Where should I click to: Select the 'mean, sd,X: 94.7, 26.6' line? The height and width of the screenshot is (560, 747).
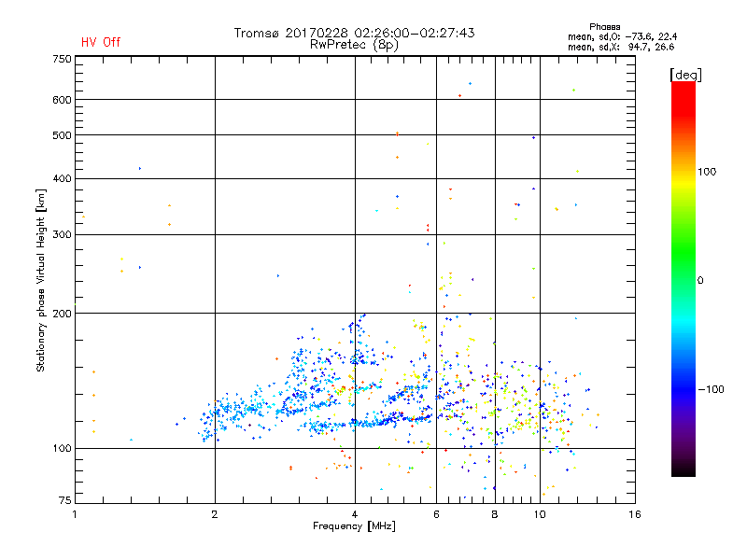click(621, 48)
